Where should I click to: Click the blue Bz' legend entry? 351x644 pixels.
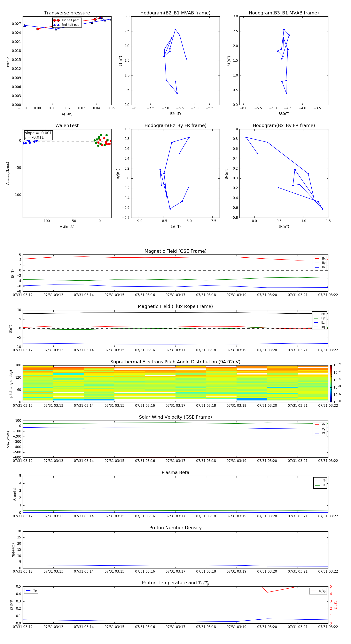tap(320, 323)
